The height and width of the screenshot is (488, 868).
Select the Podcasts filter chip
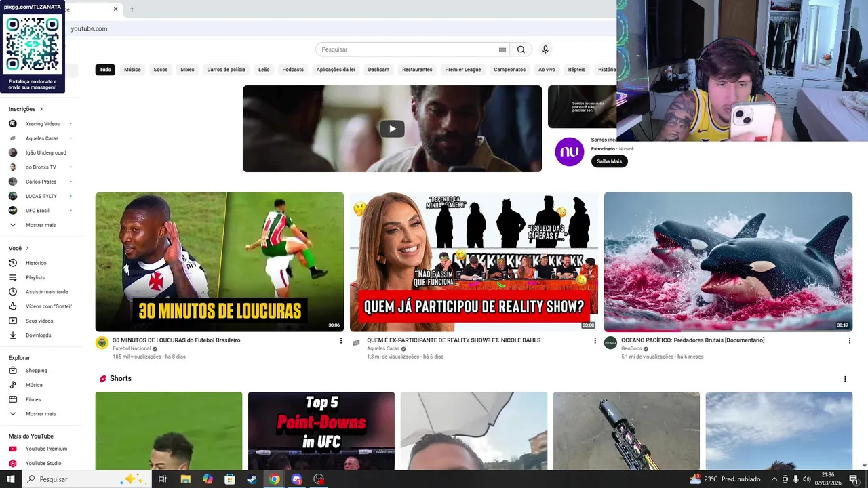click(293, 70)
